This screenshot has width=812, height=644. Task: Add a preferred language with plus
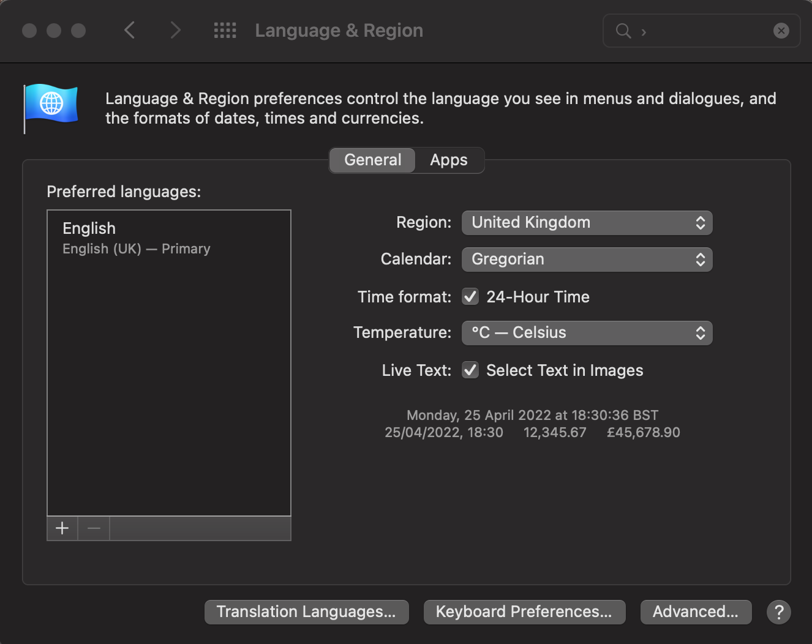[x=62, y=528]
